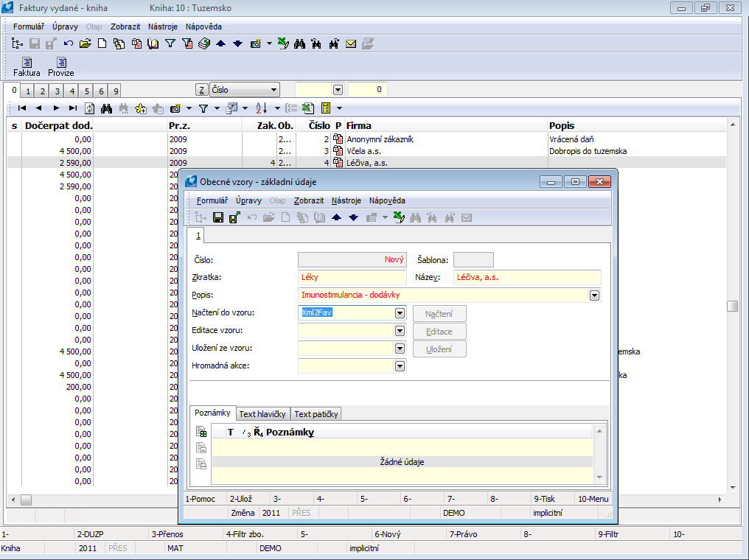Viewport: 749px width, 560px height.
Task: Click the save floppy icon in the Obecné vzory toolbar
Action: point(218,217)
